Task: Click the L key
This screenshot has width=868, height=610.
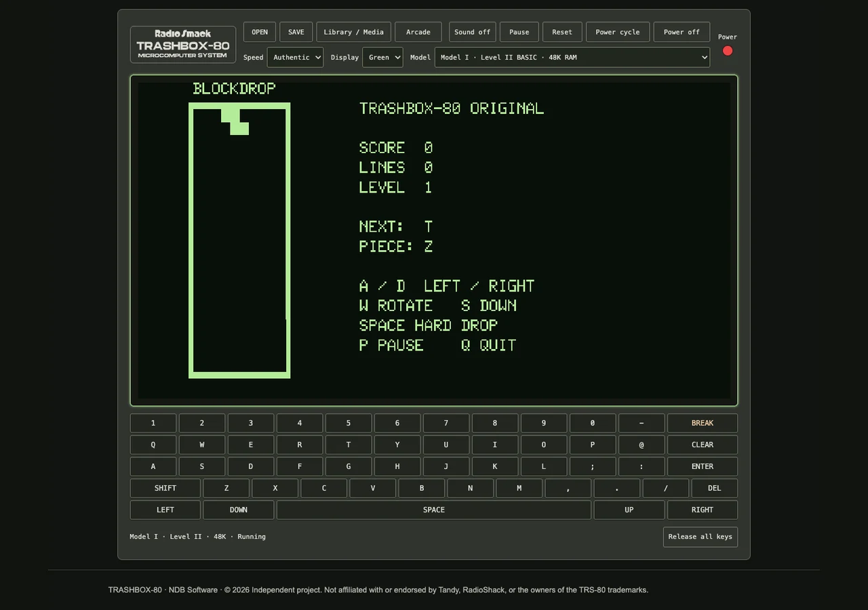Action: pos(544,466)
